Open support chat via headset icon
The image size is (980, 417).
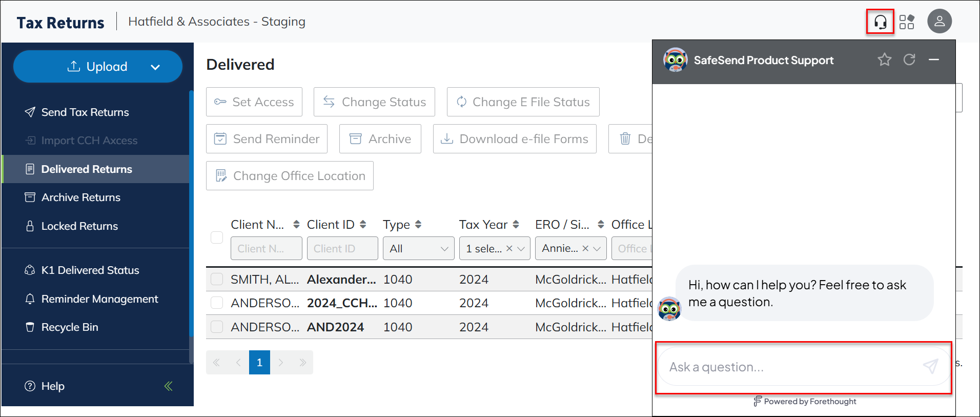coord(880,22)
